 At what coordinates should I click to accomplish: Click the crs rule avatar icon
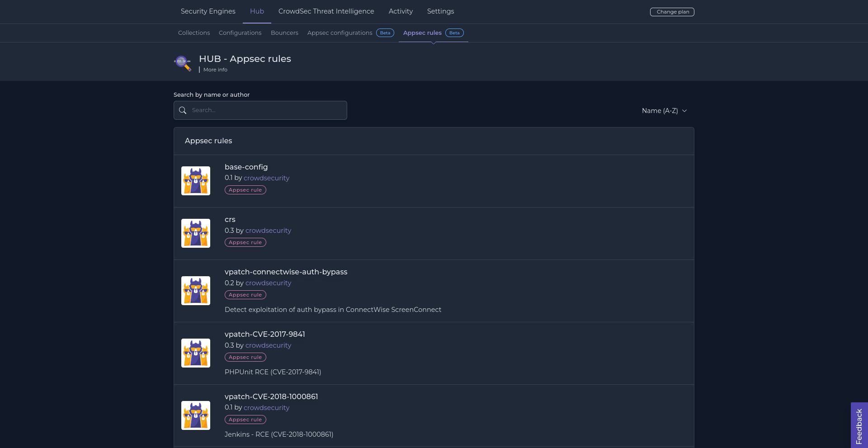(196, 233)
